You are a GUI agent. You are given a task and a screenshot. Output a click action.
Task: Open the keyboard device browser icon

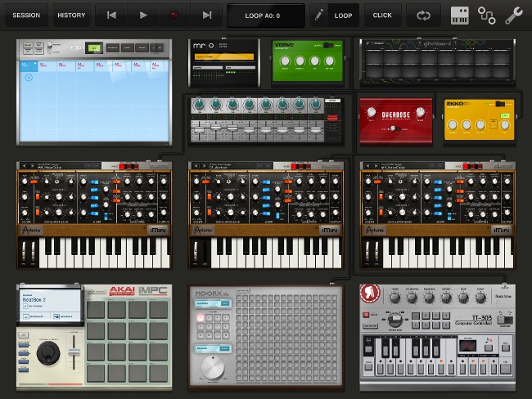point(460,16)
